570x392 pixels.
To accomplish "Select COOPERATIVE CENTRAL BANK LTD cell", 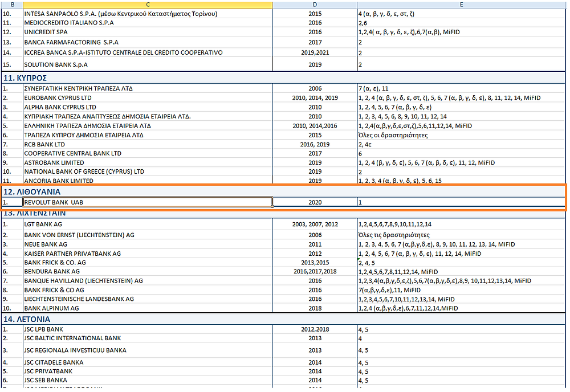I will point(148,153).
